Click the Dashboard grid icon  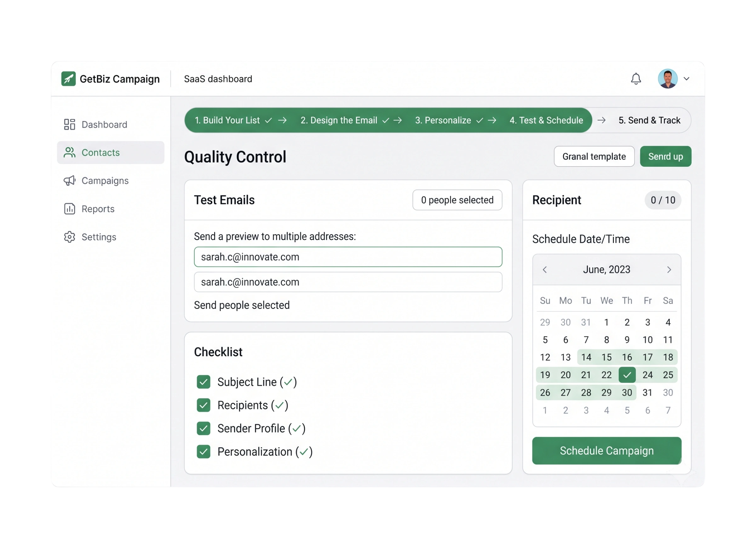point(69,124)
